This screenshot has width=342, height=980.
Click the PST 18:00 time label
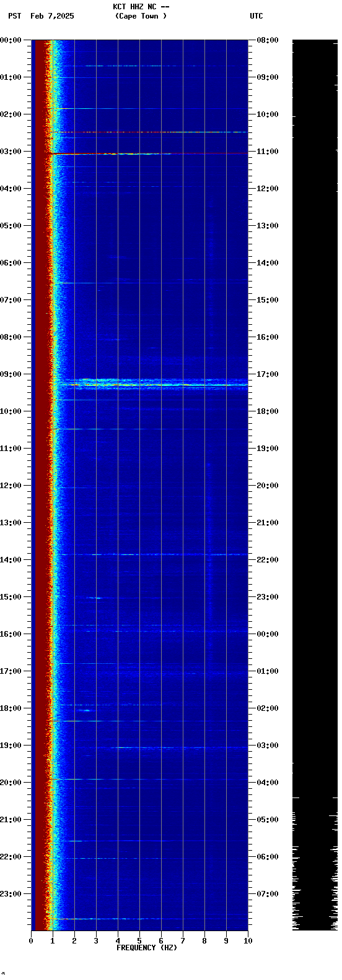[x=11, y=708]
